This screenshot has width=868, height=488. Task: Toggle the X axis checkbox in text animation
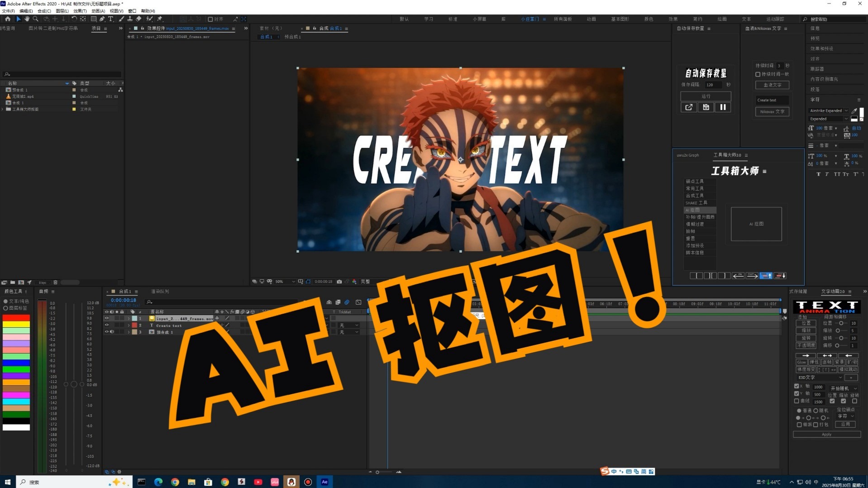[796, 386]
